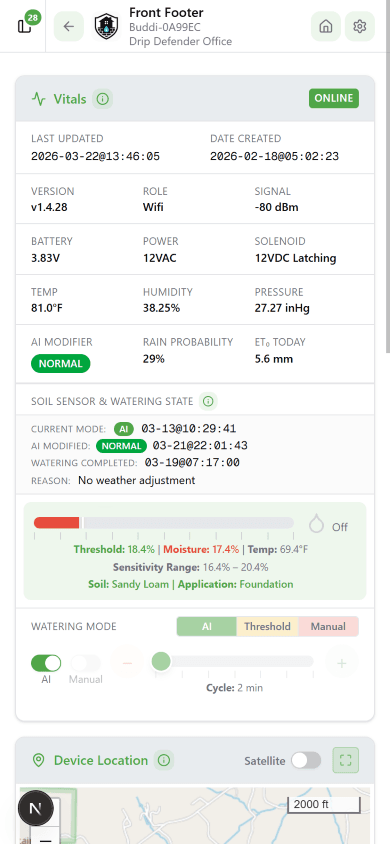This screenshot has width=390, height=844.
Task: Toggle the Manual watering switch
Action: pos(86,663)
